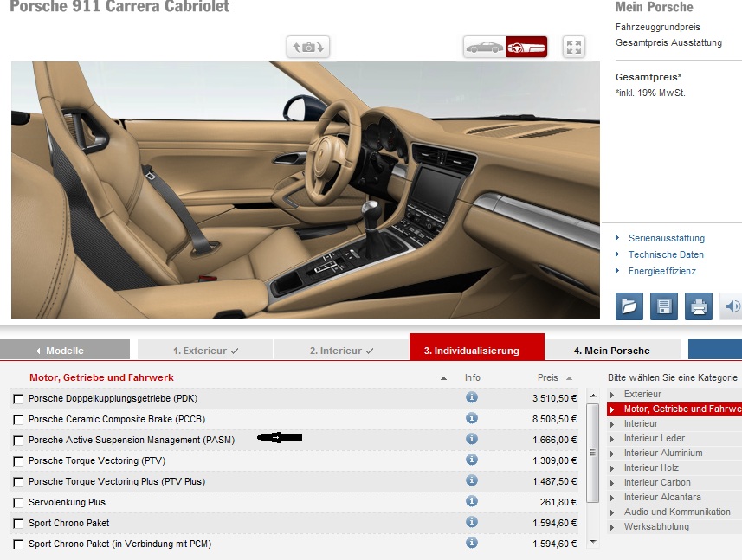Show info for Sport Chrono Paket
This screenshot has height=560, width=742.
[x=471, y=522]
